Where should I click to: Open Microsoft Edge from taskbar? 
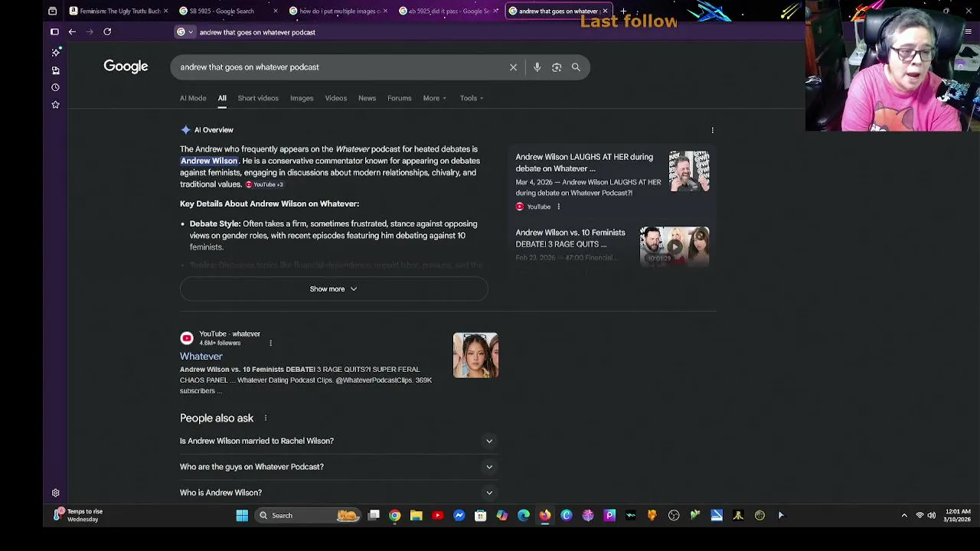click(x=523, y=515)
